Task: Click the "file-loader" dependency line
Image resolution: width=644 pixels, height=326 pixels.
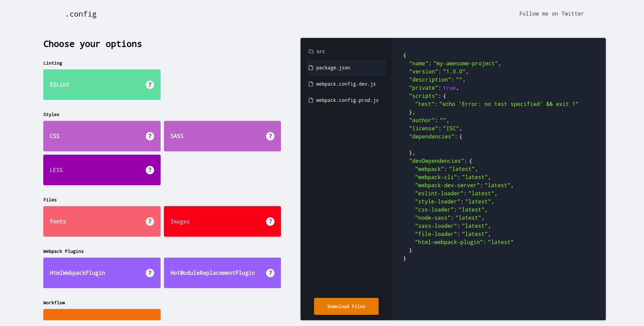Action: click(x=453, y=234)
